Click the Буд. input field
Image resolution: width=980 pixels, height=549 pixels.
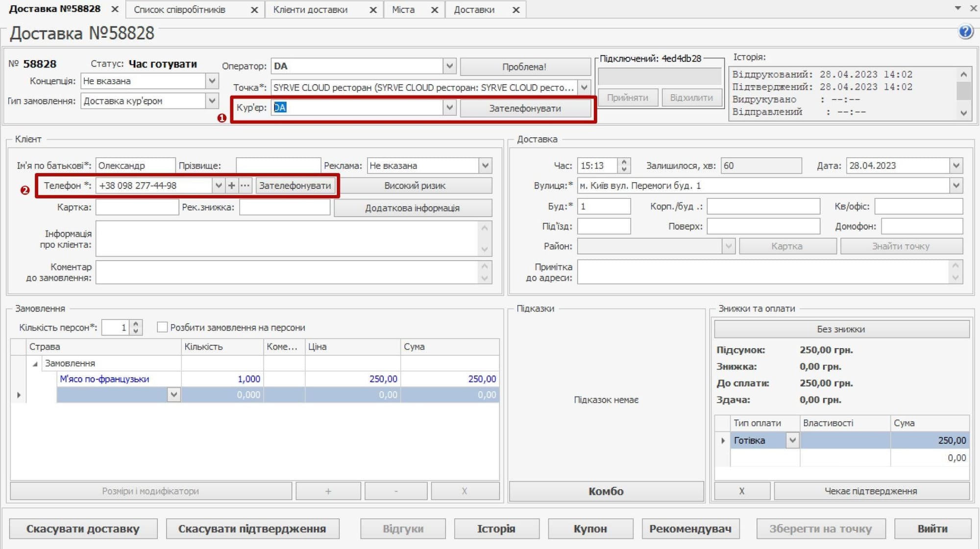coord(604,206)
